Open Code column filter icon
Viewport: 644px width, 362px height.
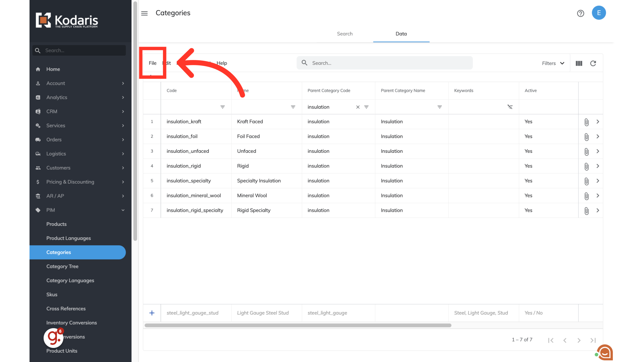click(x=222, y=107)
